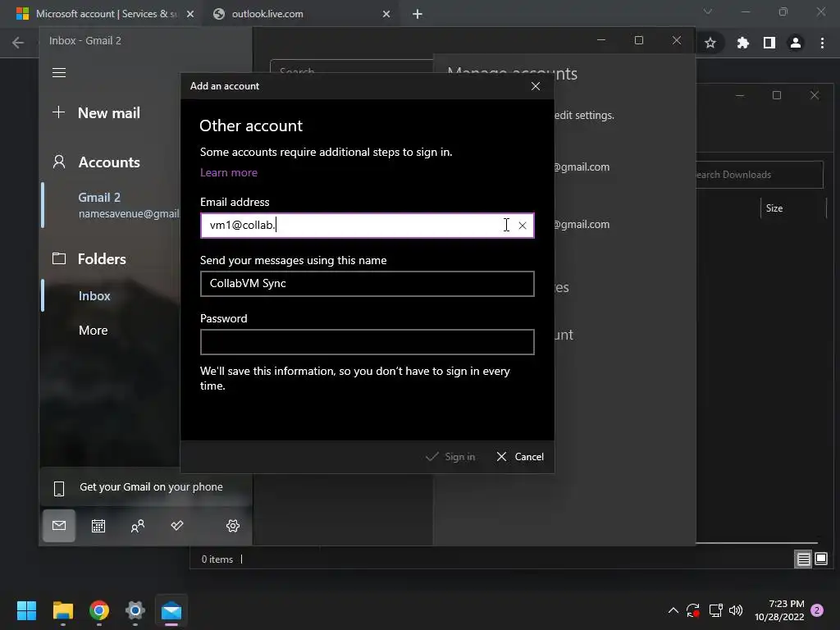This screenshot has height=630, width=840.
Task: Click the Sign in button
Action: point(450,456)
